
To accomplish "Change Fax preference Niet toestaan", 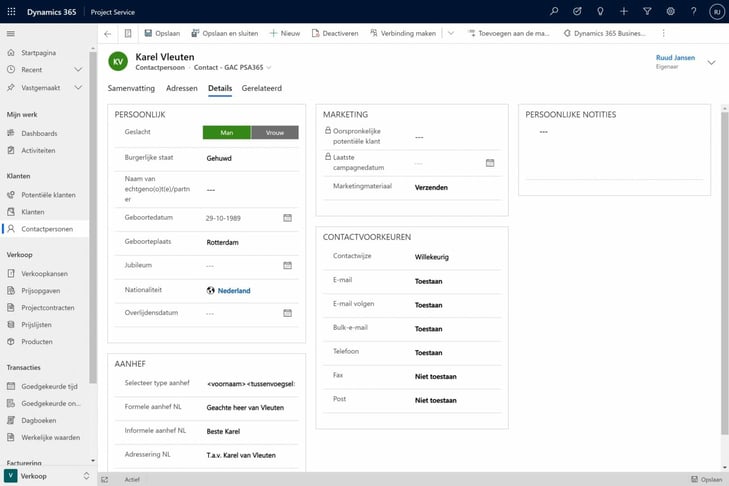I will pyautogui.click(x=458, y=376).
